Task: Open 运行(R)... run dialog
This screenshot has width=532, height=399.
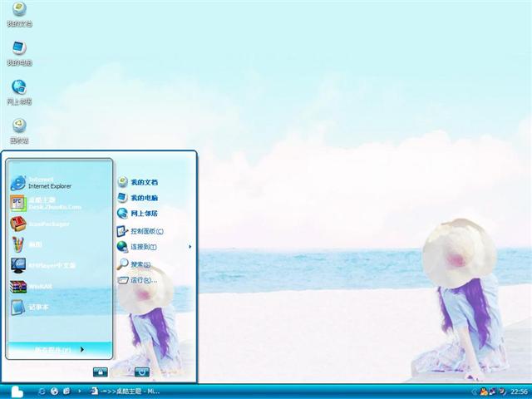Action: [137, 280]
